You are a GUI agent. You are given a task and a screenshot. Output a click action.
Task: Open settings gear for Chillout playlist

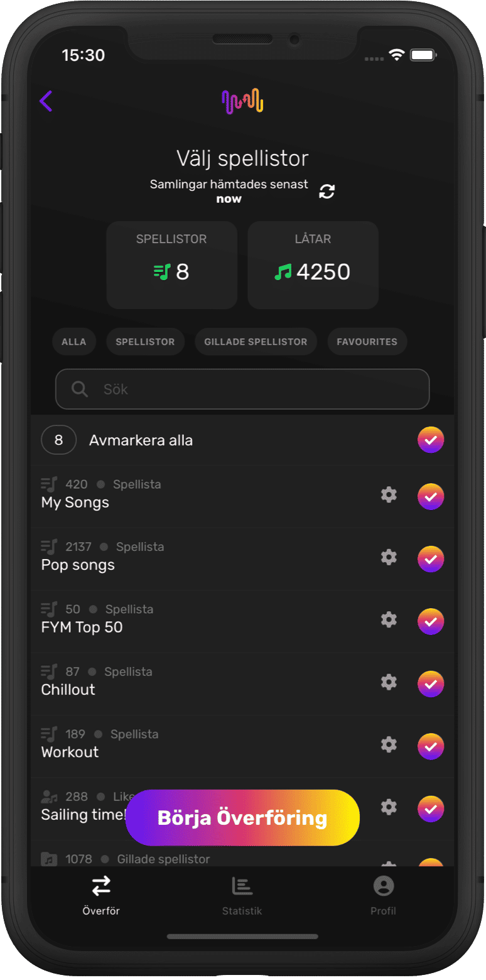tap(389, 682)
